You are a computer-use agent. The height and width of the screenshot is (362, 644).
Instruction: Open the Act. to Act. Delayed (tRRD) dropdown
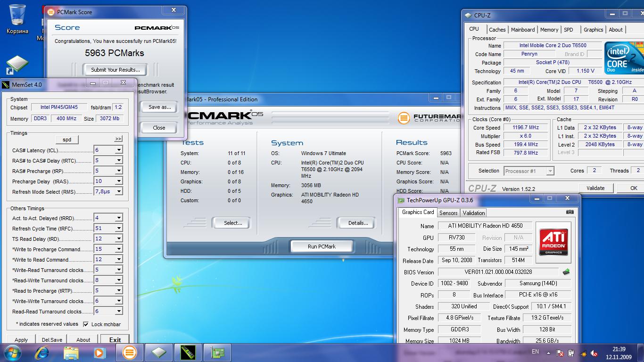119,218
